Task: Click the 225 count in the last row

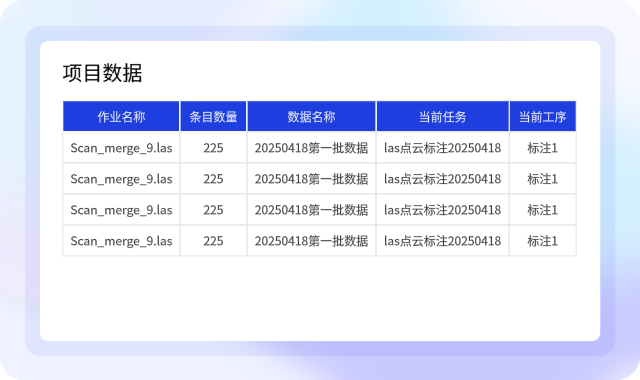Action: 213,241
